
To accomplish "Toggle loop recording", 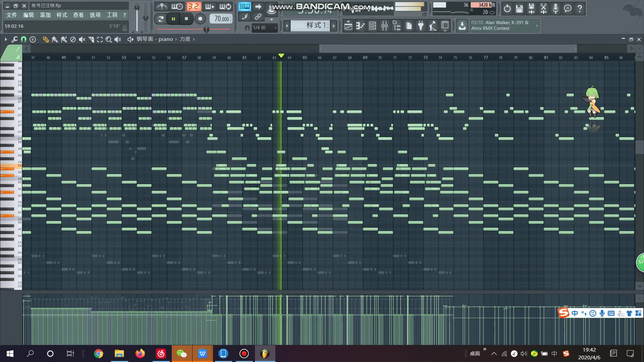I will tap(225, 7).
